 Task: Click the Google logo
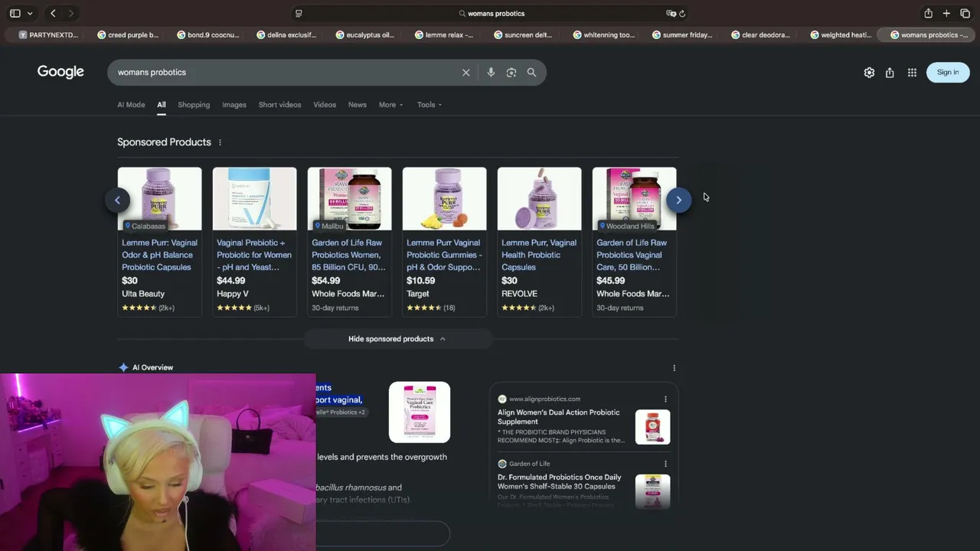click(x=60, y=72)
